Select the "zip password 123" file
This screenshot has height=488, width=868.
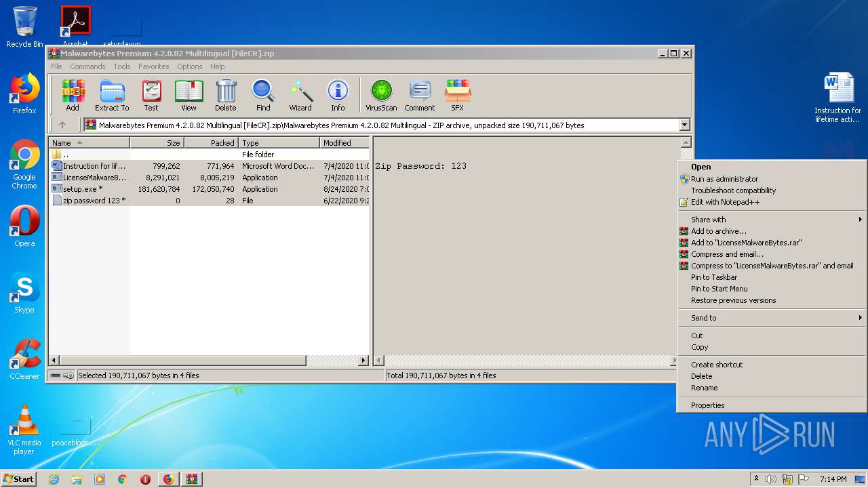210,201
